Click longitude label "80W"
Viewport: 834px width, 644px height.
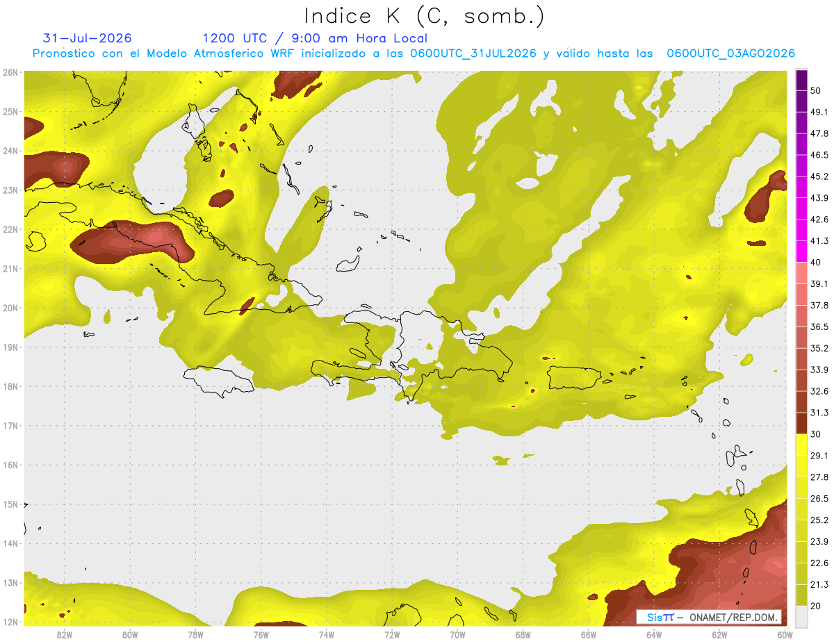tap(130, 635)
